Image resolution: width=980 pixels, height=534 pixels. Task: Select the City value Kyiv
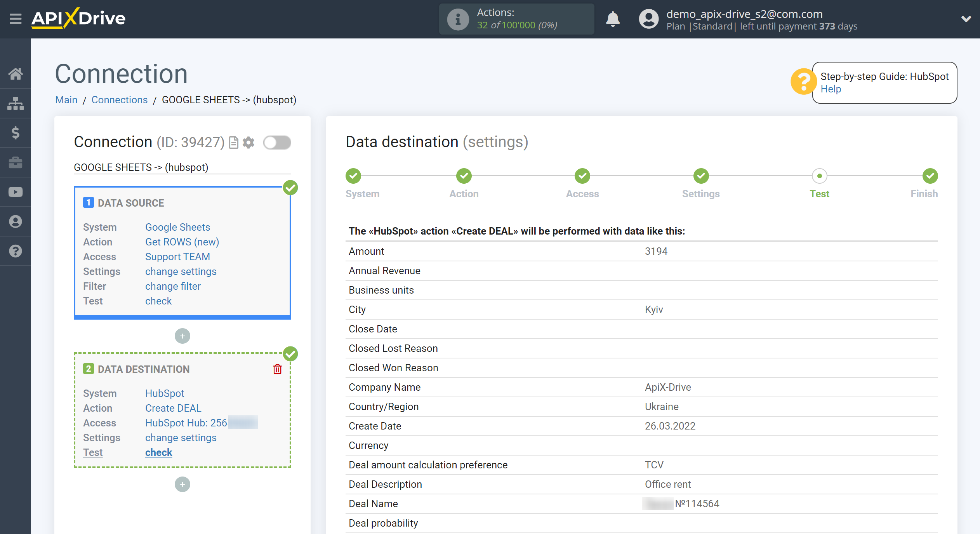coord(654,310)
